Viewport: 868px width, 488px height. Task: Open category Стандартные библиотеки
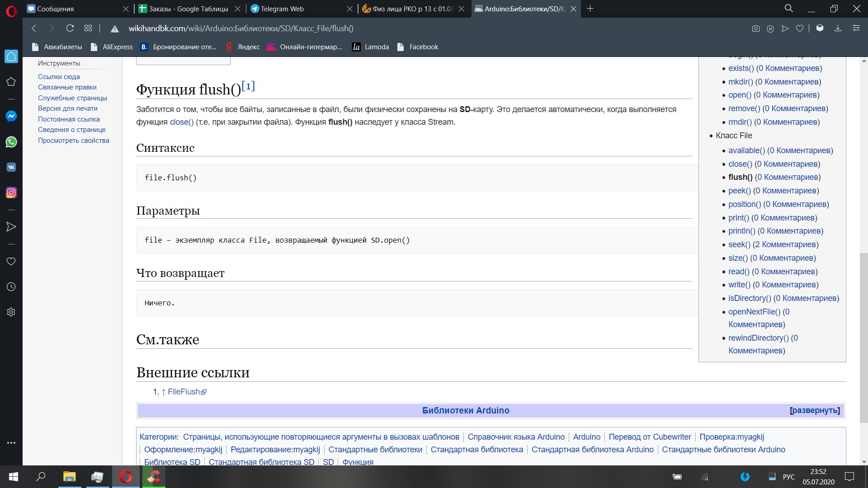pos(375,450)
